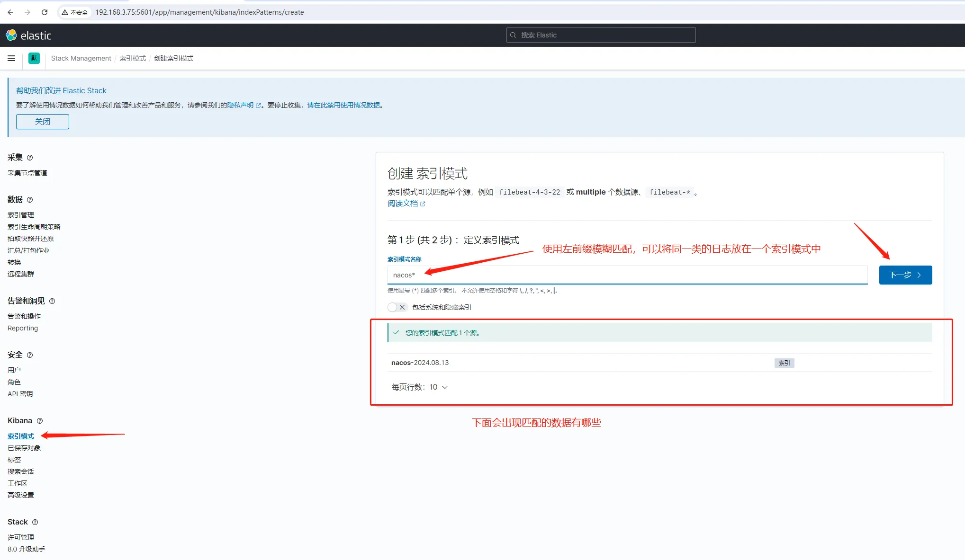
Task: Click the 索引 badge in results row
Action: [784, 363]
